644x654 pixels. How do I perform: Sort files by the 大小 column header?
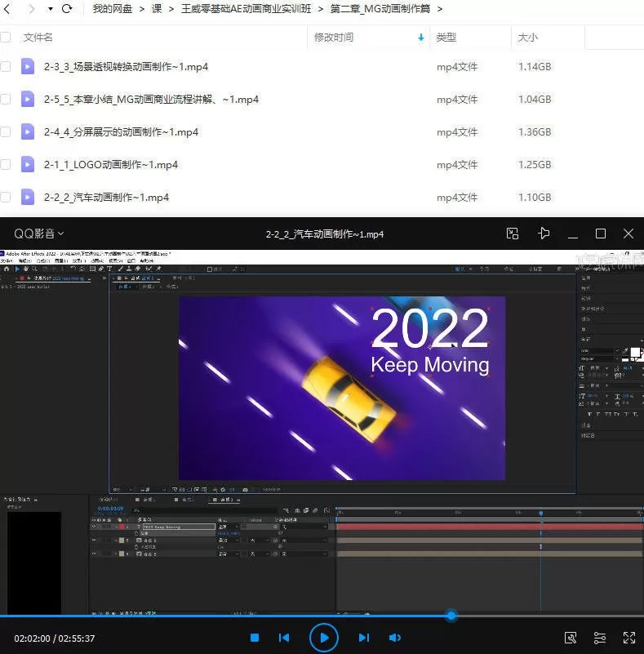pyautogui.click(x=528, y=38)
